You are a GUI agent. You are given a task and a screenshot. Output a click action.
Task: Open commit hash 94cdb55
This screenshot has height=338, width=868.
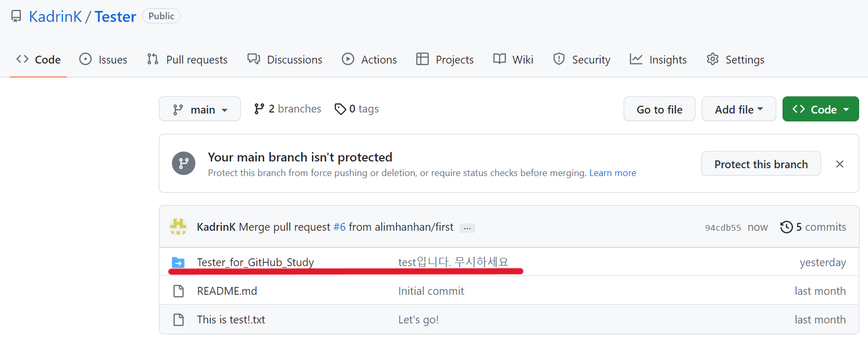723,228
